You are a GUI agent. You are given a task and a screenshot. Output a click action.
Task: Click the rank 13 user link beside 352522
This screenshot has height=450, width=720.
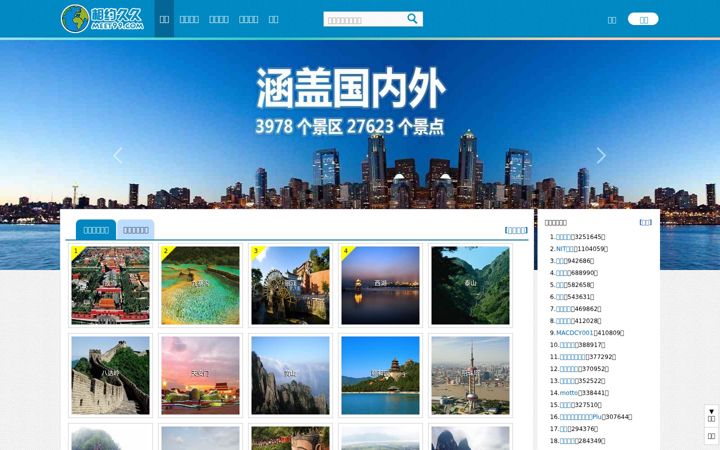click(567, 381)
